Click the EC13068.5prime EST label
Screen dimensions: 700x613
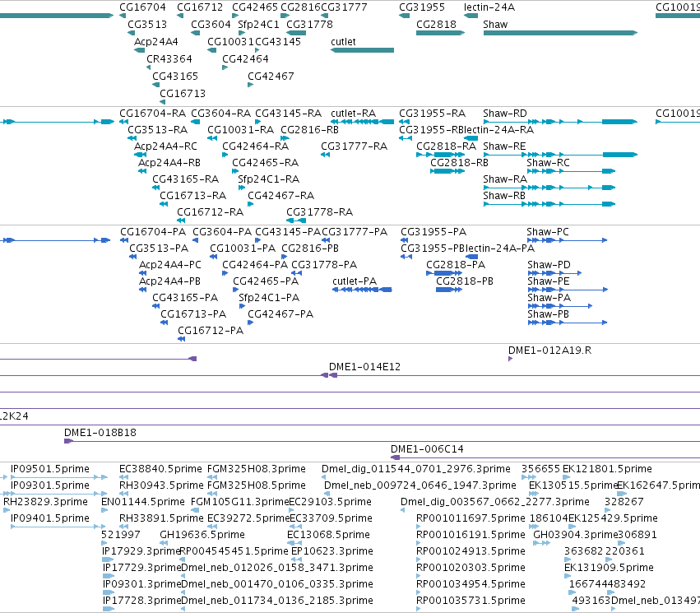coord(328,536)
